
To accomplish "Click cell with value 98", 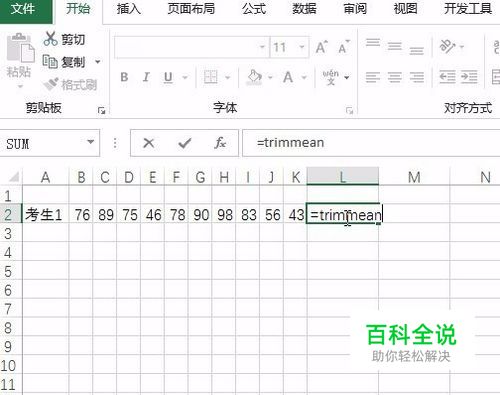I will pos(224,214).
